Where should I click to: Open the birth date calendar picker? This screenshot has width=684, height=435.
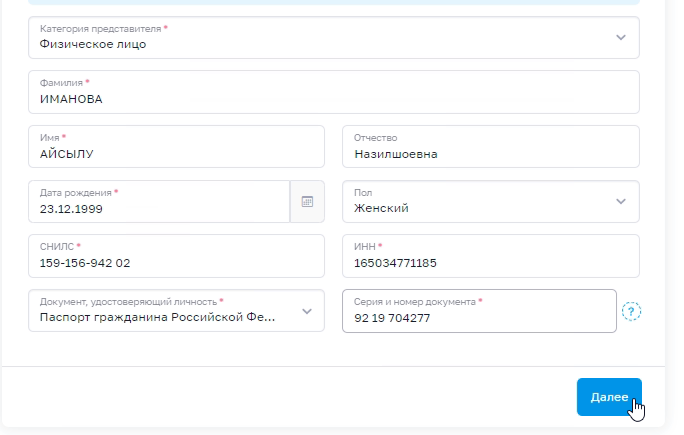tap(307, 202)
